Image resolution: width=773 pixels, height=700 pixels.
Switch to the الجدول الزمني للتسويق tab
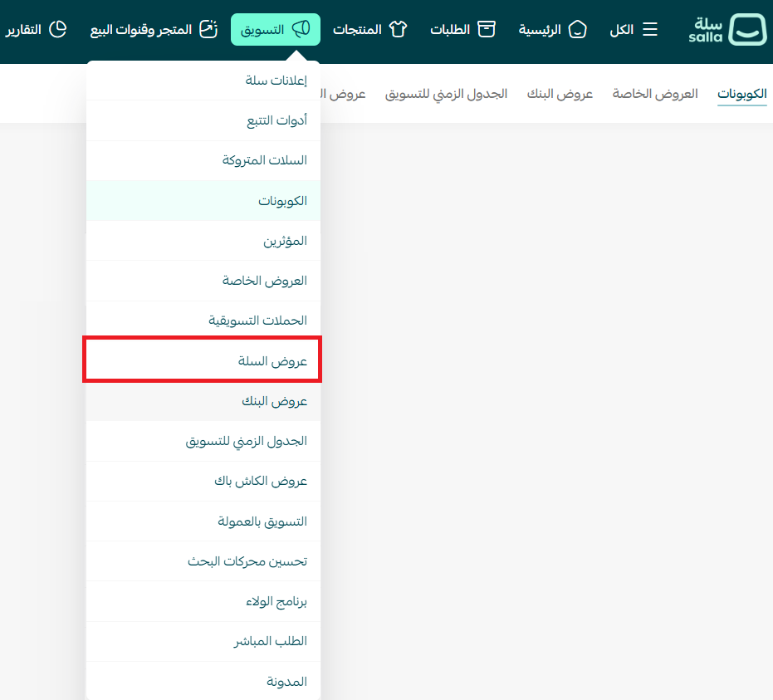(x=446, y=94)
